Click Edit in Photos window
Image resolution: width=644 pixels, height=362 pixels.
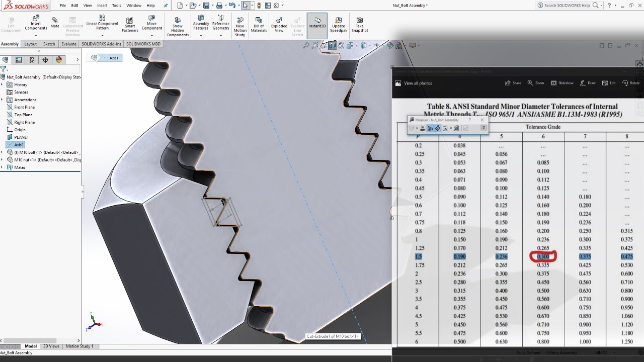tap(609, 83)
